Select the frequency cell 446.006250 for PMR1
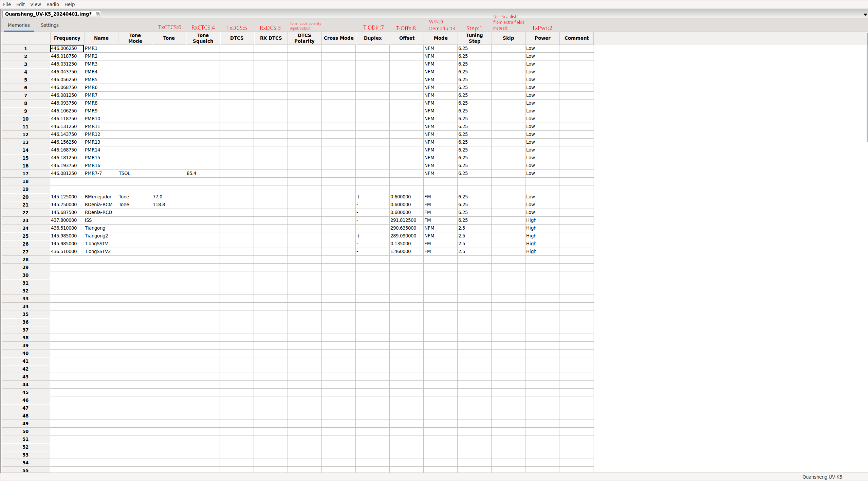868x481 pixels. pyautogui.click(x=67, y=48)
